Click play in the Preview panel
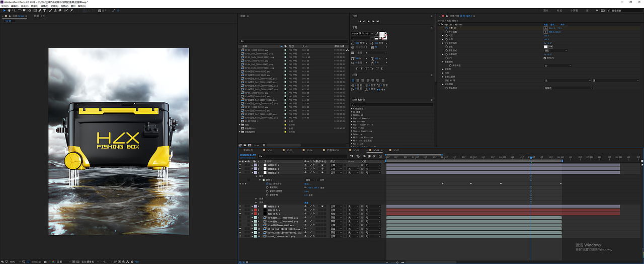This screenshot has height=264, width=644. pyautogui.click(x=369, y=21)
